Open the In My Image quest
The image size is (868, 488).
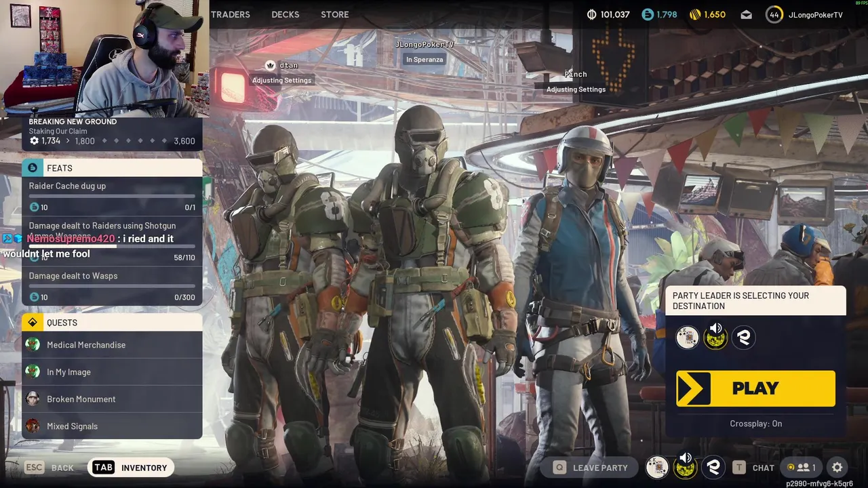coord(112,372)
